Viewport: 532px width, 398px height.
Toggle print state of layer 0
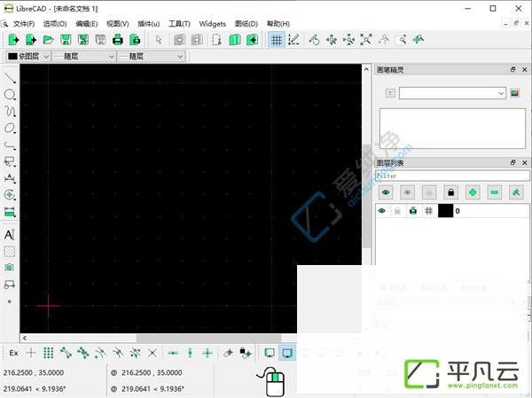click(413, 211)
